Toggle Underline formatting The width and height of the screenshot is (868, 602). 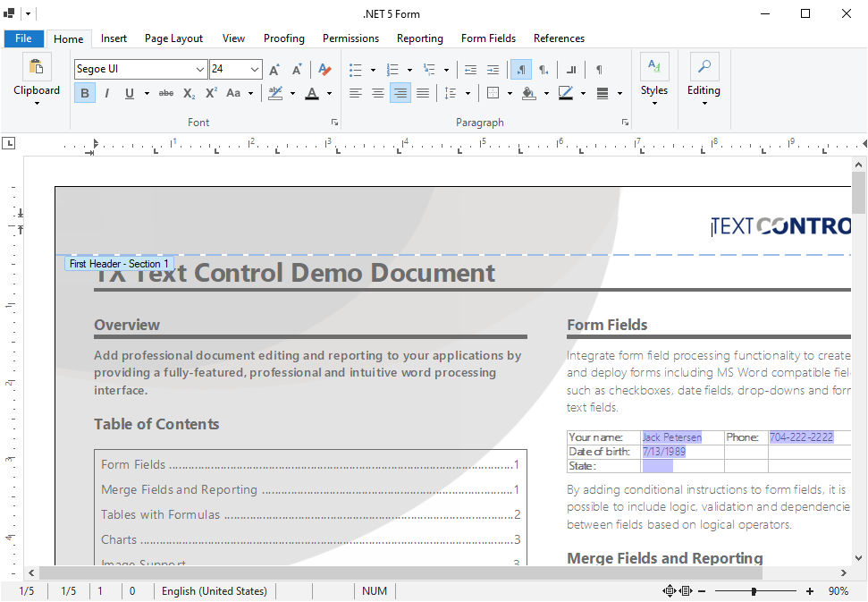pos(130,93)
